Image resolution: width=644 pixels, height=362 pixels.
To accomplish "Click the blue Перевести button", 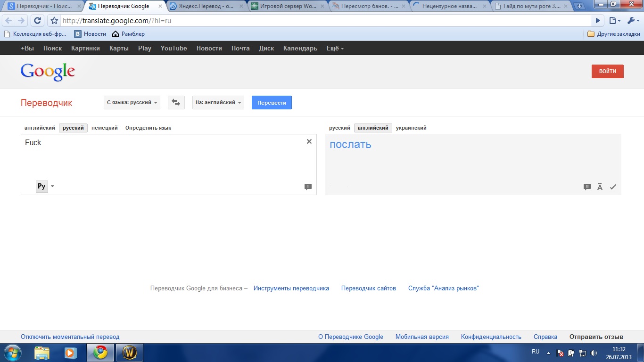I will click(x=272, y=102).
